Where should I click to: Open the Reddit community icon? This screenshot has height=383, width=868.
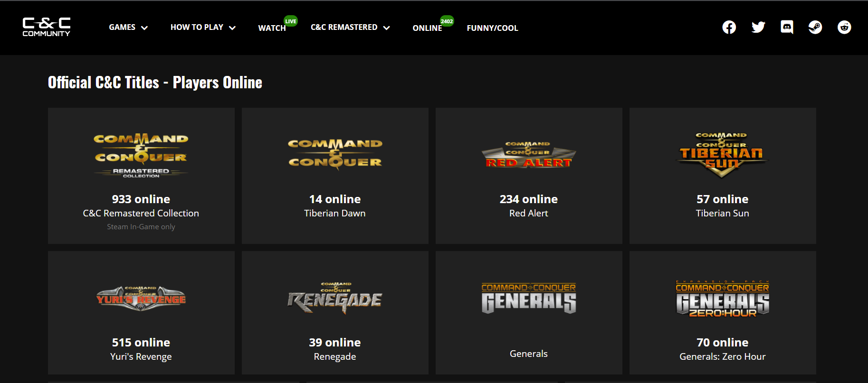click(844, 28)
